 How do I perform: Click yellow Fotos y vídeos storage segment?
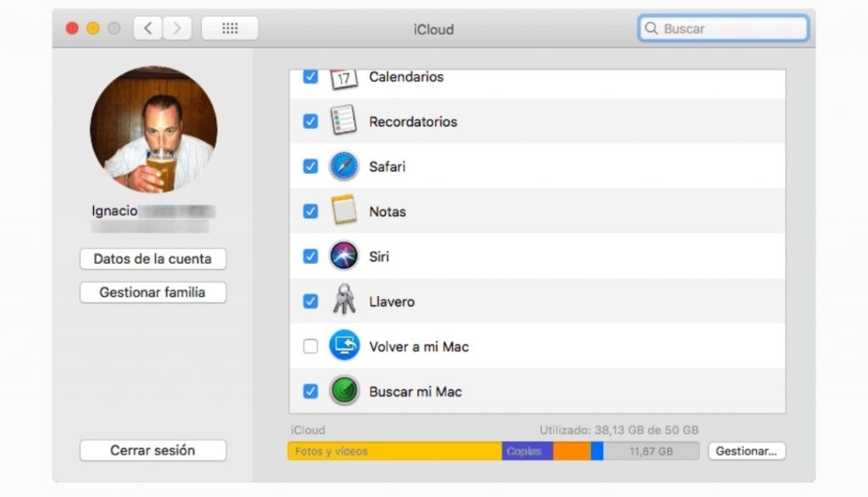click(x=395, y=451)
